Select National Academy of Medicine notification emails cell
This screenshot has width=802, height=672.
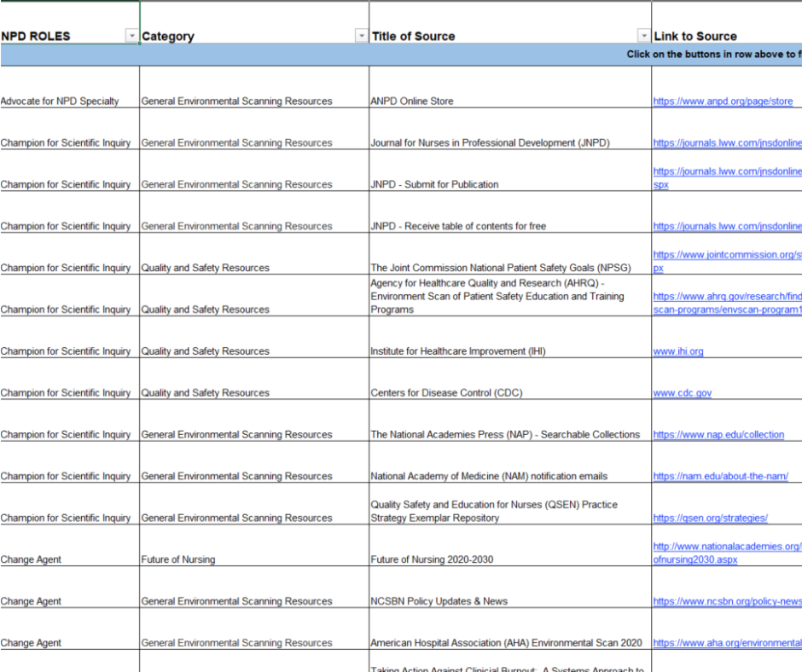coord(510,462)
